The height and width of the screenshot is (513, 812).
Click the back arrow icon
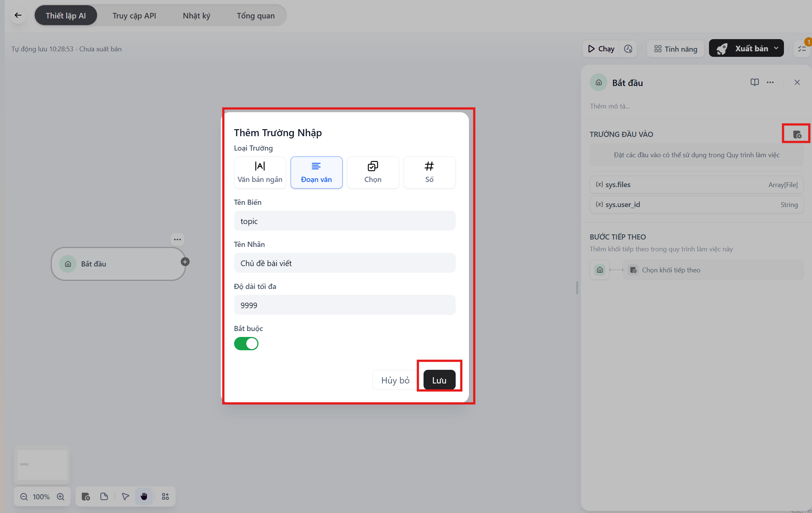coord(18,15)
